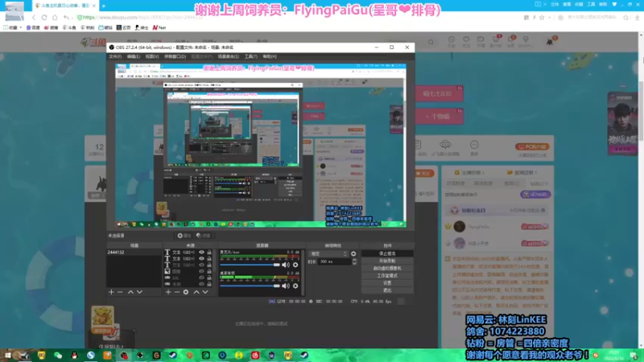This screenshot has height=362, width=644.
Task: Open new browser tab with plus
Action: click(104, 6)
